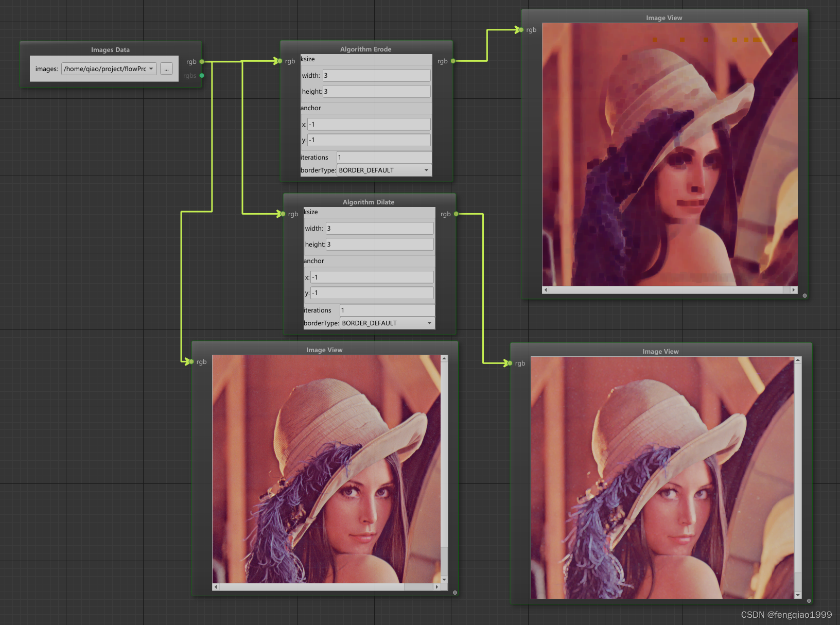Click the ksize label in Algorithm Erode
The image size is (840, 625).
tap(308, 59)
